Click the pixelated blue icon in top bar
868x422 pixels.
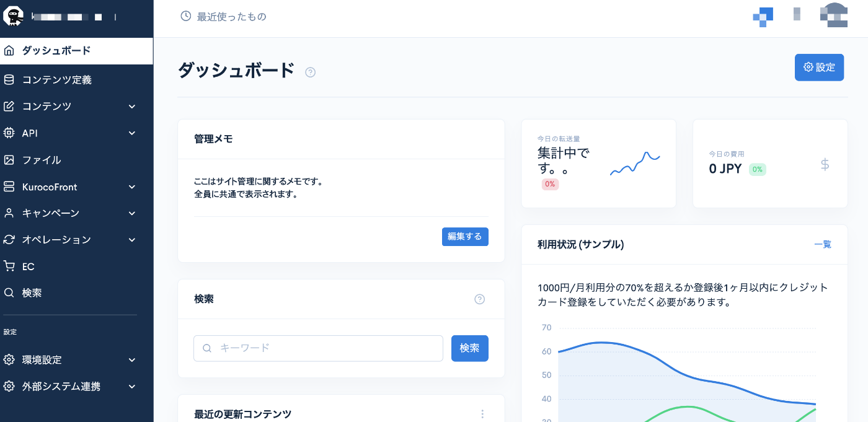tap(763, 16)
